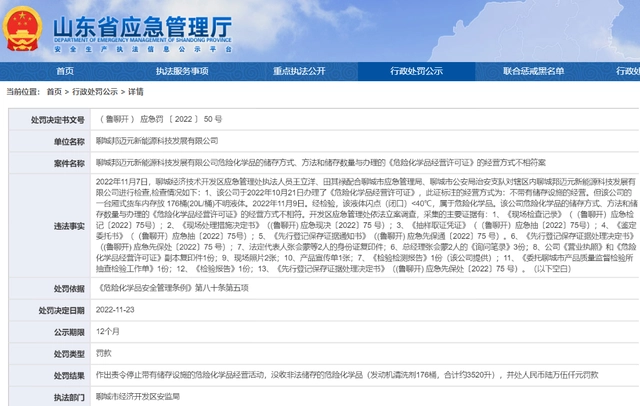640x406 pixels.
Task: Click the 处罚结果 row label
Action: point(69,376)
